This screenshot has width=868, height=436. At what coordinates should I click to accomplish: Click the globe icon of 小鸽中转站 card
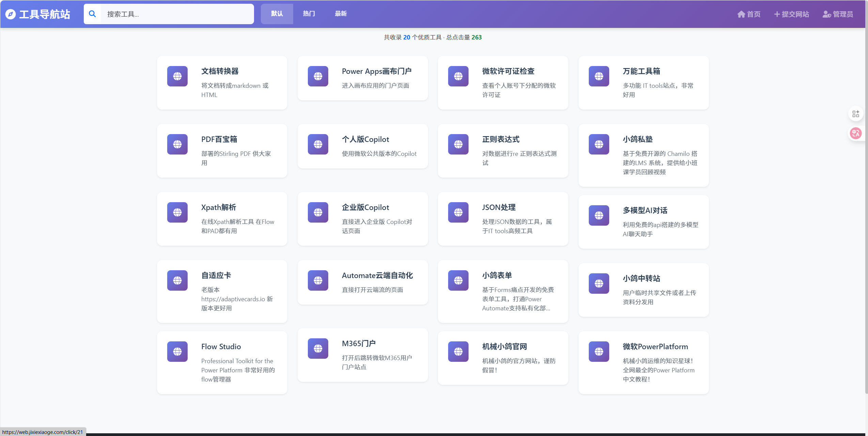tap(599, 284)
